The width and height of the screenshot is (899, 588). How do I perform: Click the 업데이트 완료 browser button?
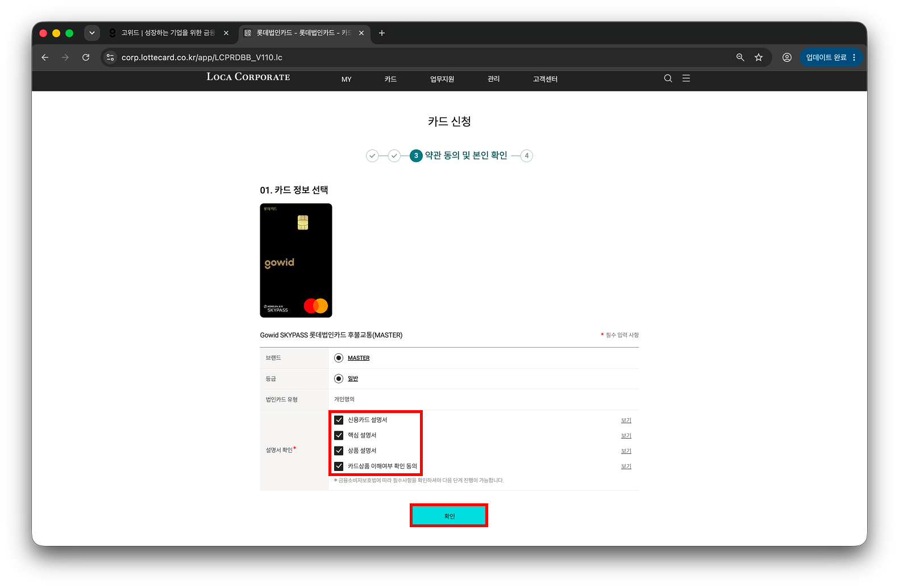coord(831,57)
